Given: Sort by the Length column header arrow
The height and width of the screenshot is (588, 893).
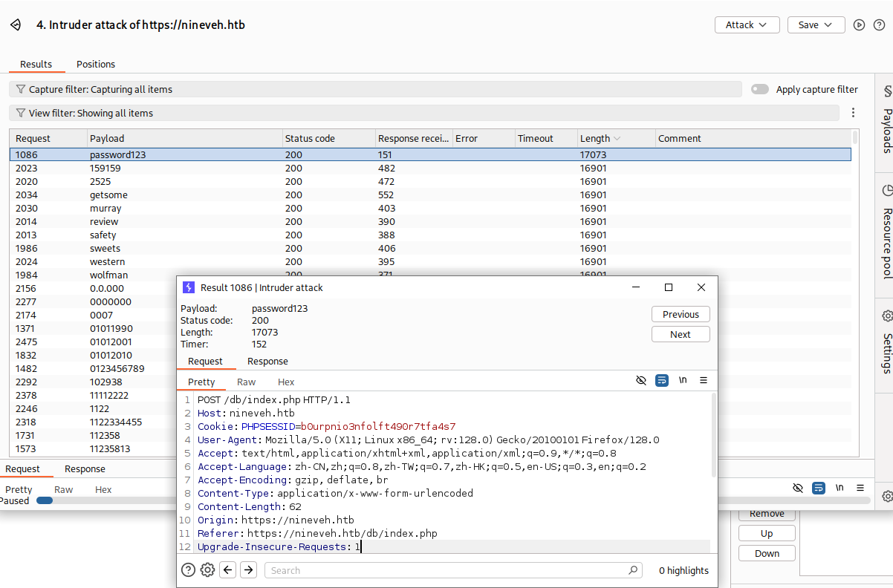Looking at the screenshot, I should click(617, 139).
